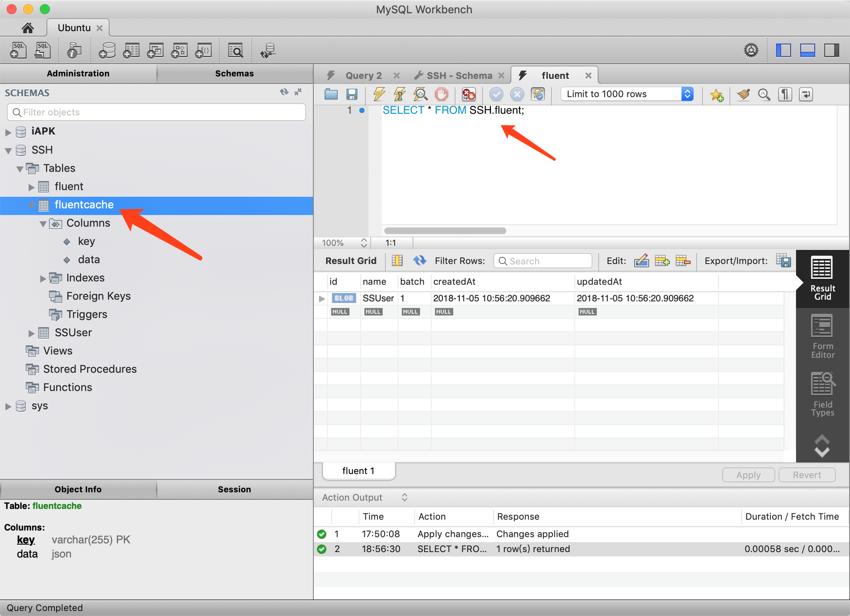This screenshot has width=850, height=616.
Task: Click the reconnect to DBMS icon
Action: point(268,51)
